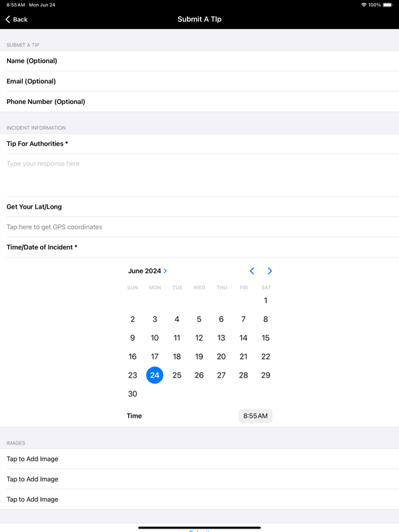Tap the 'Type your response here' text area

199,175
